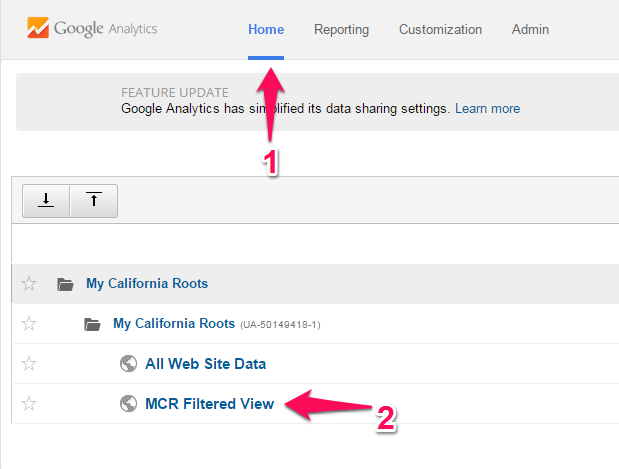Collapse the My California Roots property folder icon
The image size is (619, 469).
pyautogui.click(x=92, y=324)
